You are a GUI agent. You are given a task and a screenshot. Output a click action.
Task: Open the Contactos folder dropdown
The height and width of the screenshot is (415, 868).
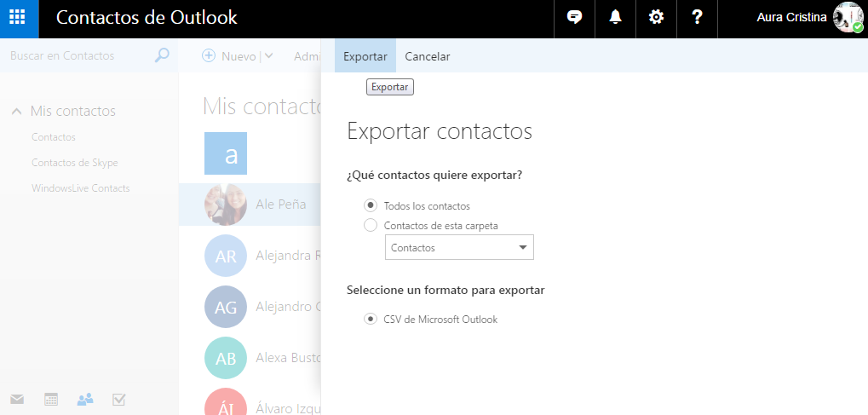[x=459, y=248]
